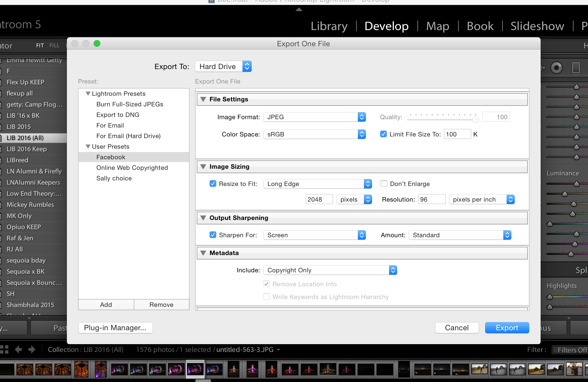588x382 pixels.
Task: Collapse the top panel with the chevron
Action: click(x=299, y=9)
